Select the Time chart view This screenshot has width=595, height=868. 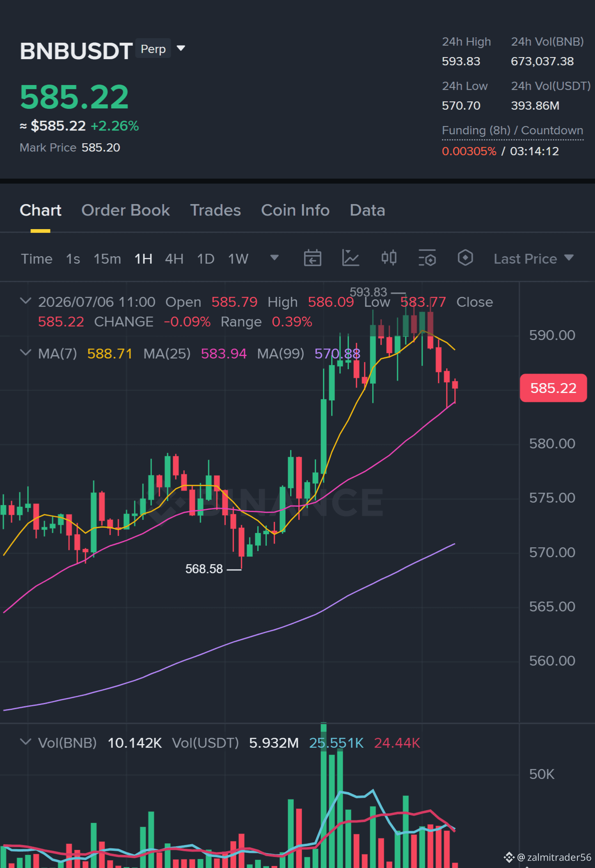(x=37, y=259)
